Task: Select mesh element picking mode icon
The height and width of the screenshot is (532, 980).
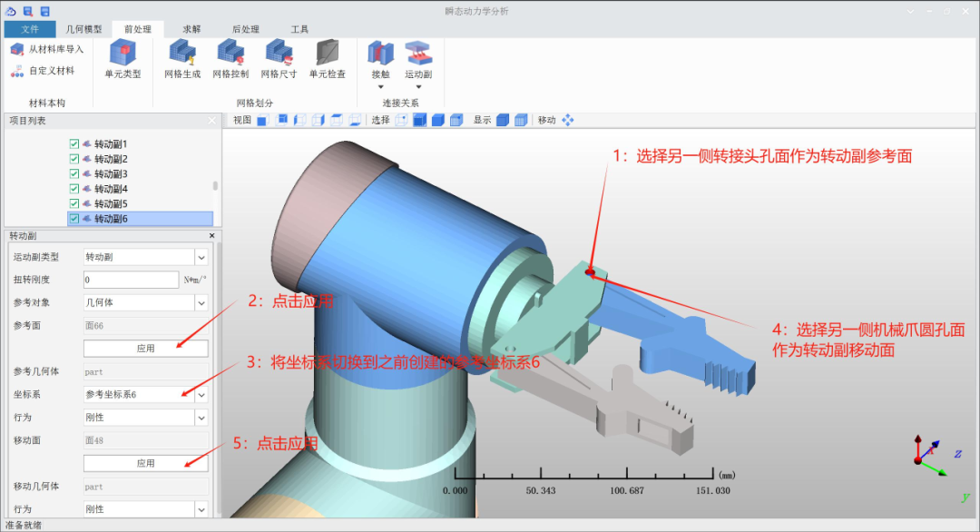Action: click(456, 120)
